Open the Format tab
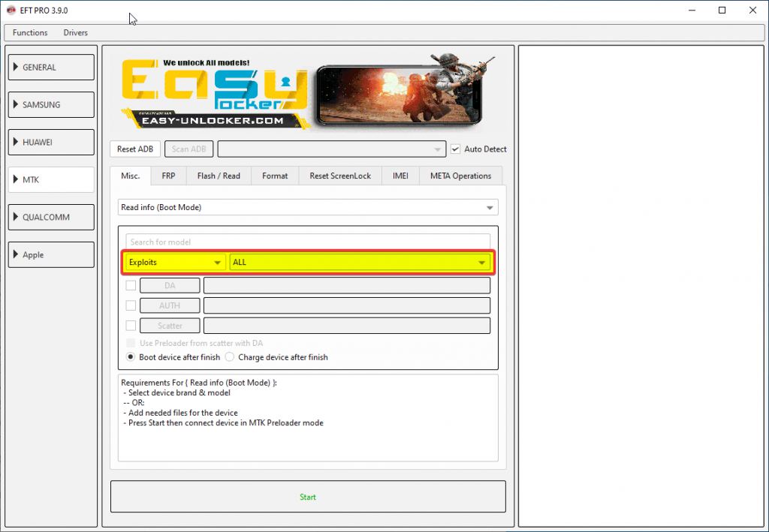 [275, 176]
